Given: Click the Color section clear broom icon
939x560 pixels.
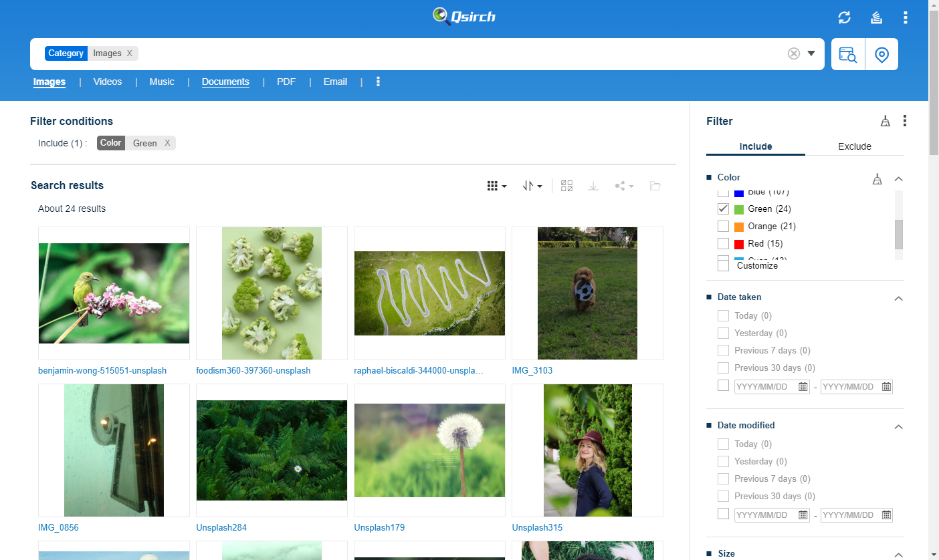Looking at the screenshot, I should (x=877, y=178).
